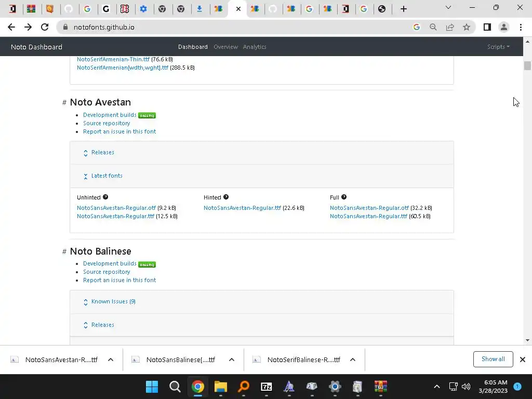
Task: Bookmark this page with the star
Action: pos(467,27)
